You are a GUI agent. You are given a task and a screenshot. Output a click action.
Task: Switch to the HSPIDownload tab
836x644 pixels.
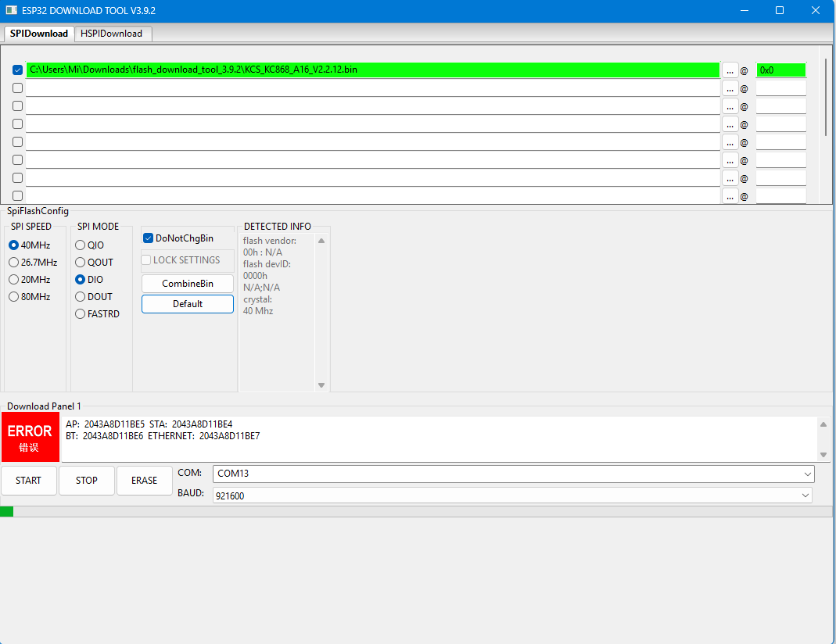click(x=112, y=34)
